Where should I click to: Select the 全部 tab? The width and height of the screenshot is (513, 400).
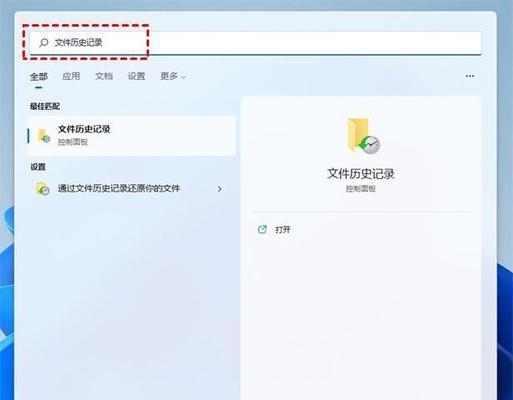point(39,76)
